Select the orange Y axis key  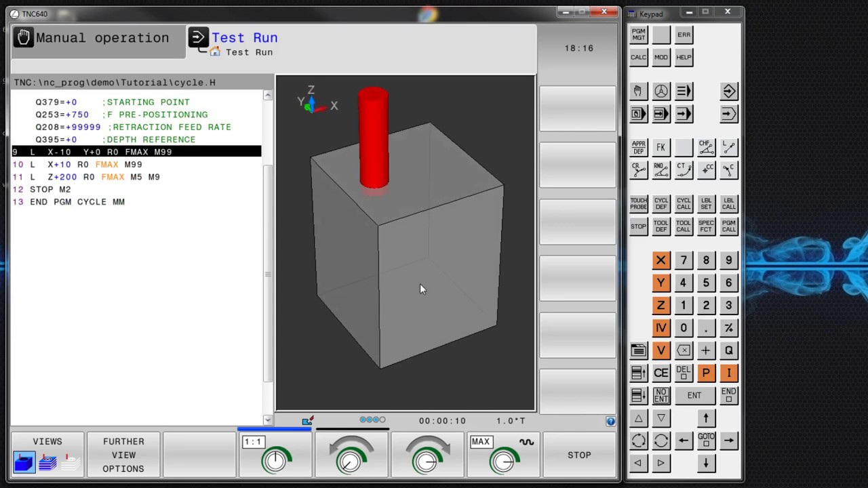[x=661, y=283]
